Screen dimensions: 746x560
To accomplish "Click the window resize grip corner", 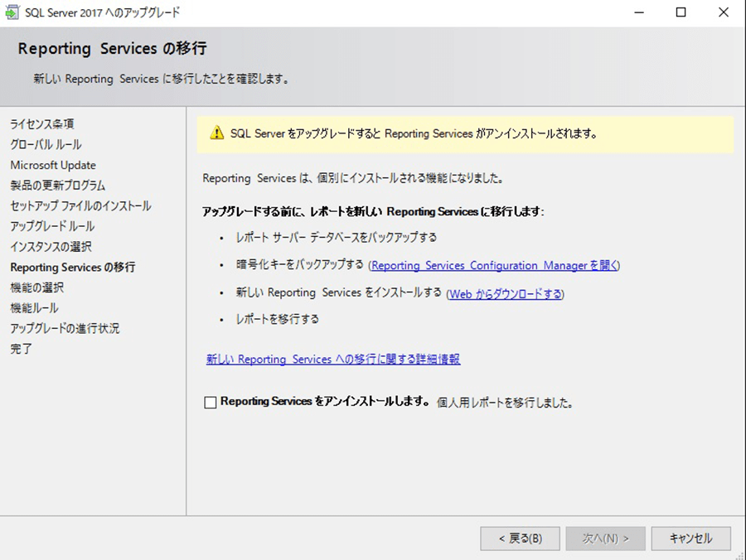I will coord(740,555).
